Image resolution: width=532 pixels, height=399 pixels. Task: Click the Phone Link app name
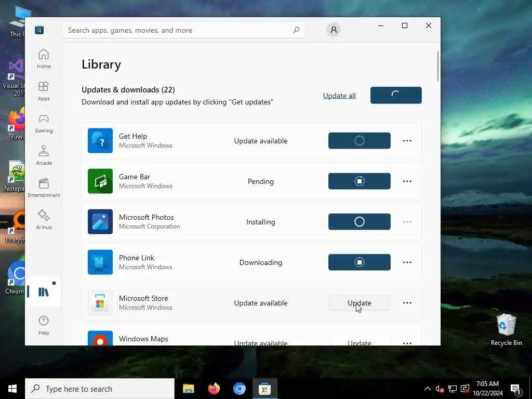(137, 258)
